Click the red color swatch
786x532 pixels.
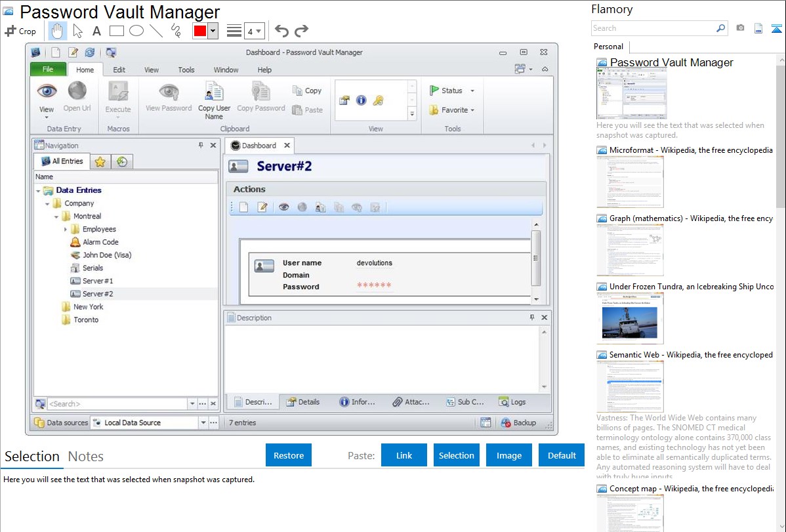(200, 31)
